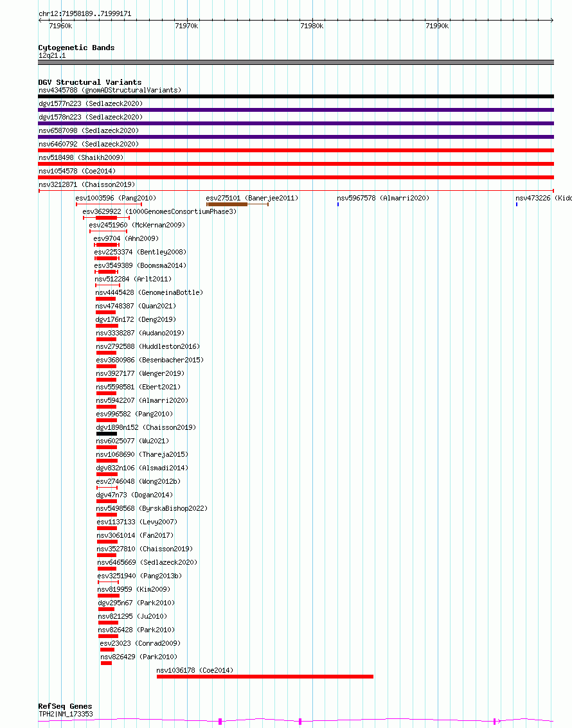Select nsv826429 (Park2010) label
The height and width of the screenshot is (728, 572).
pyautogui.click(x=139, y=655)
